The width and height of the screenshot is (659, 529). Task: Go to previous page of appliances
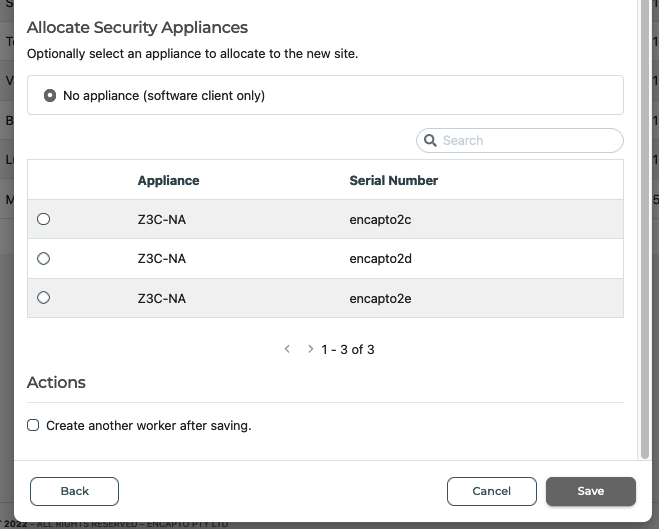click(287, 349)
